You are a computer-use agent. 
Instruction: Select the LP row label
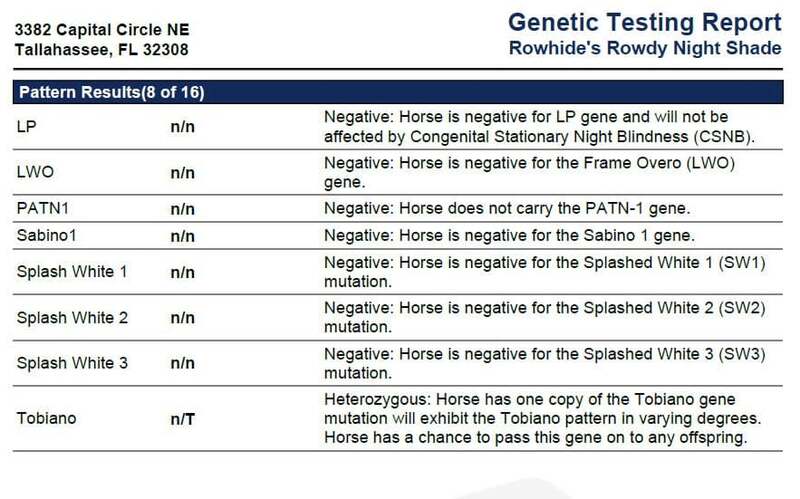pyautogui.click(x=27, y=127)
